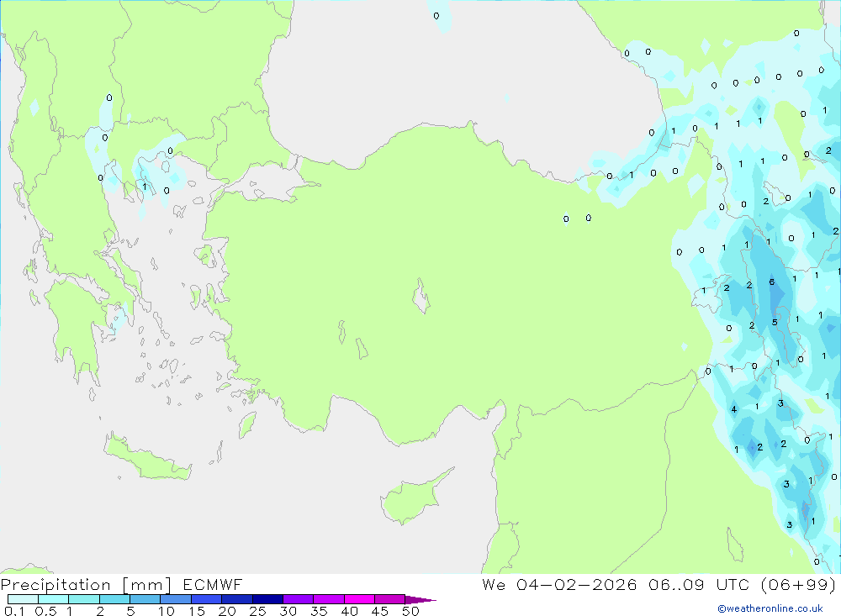Click the precipitation value 4 on map
The image size is (841, 616).
pyautogui.click(x=733, y=410)
